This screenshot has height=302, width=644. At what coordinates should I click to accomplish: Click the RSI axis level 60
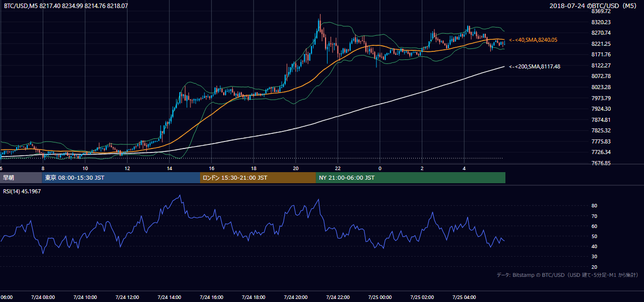point(594,226)
